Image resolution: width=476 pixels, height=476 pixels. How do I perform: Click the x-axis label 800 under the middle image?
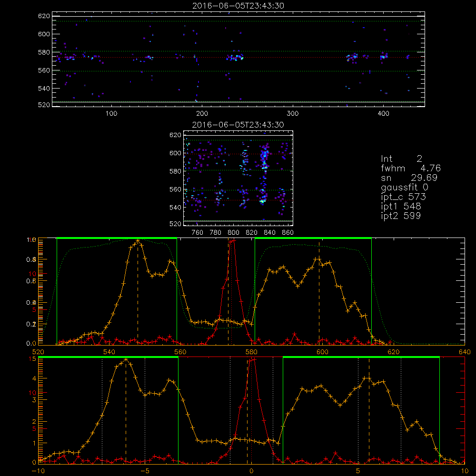pyautogui.click(x=233, y=233)
